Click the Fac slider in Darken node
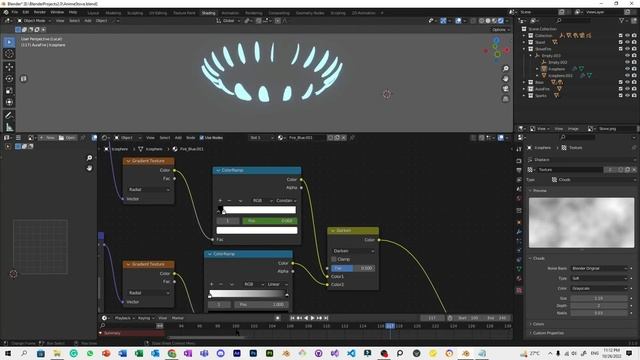The height and width of the screenshot is (360, 640). [353, 268]
